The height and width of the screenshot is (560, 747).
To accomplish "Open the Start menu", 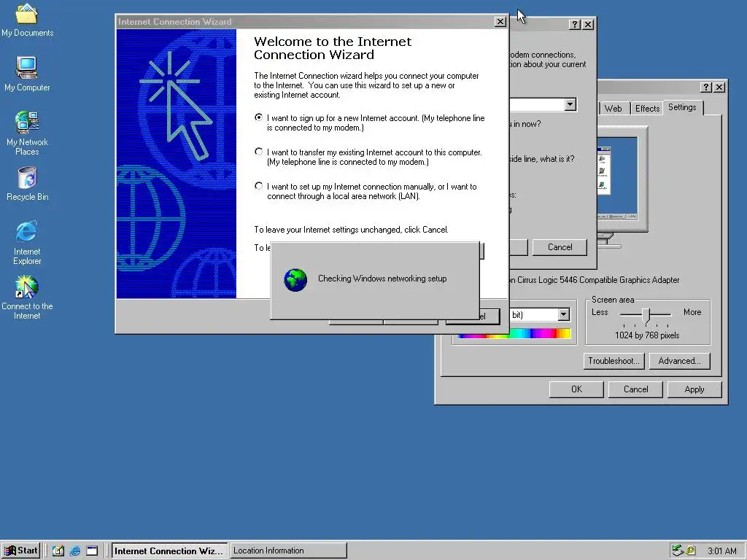I will [x=20, y=551].
